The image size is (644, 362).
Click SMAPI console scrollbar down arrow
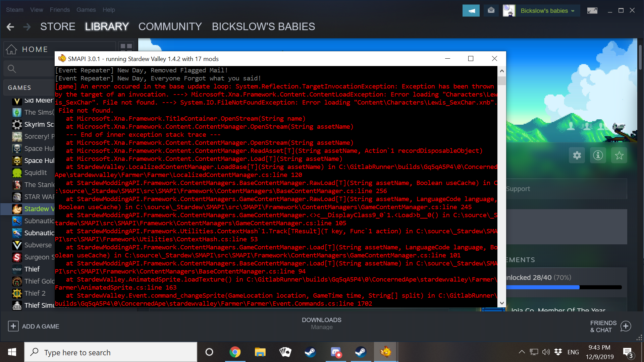click(x=502, y=303)
